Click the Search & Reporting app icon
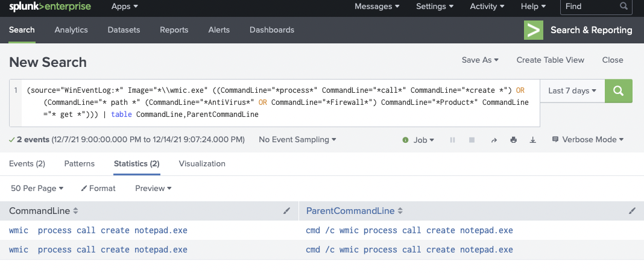 coord(534,30)
